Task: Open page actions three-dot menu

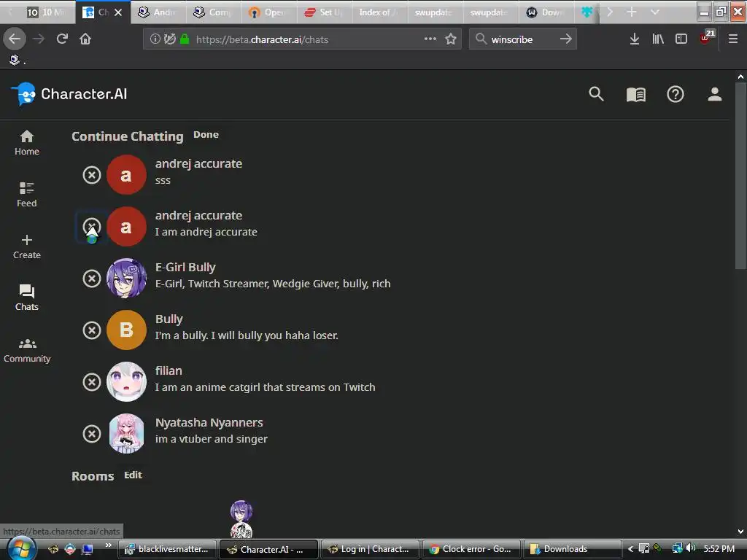Action: (430, 39)
